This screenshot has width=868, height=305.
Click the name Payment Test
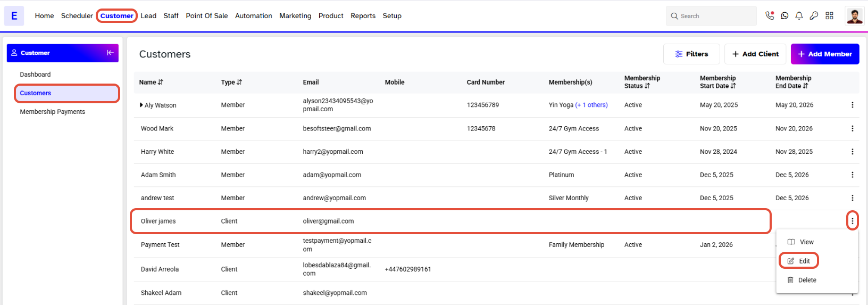[x=160, y=245]
